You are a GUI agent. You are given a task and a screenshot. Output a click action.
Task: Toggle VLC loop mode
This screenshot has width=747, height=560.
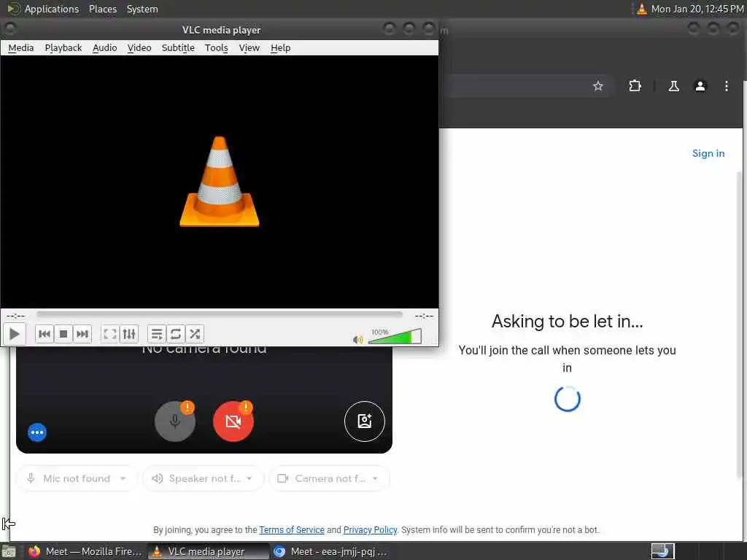175,334
